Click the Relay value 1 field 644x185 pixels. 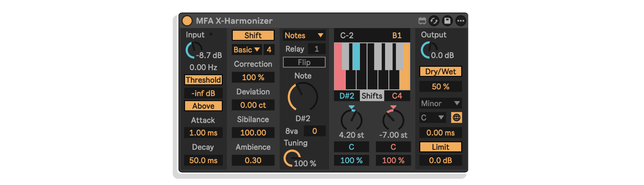(x=317, y=49)
